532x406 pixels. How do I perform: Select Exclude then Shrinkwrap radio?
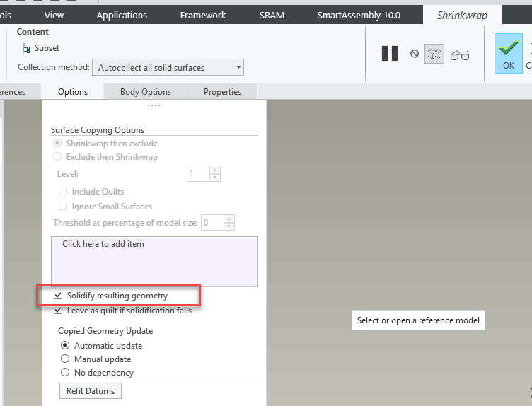tap(57, 156)
